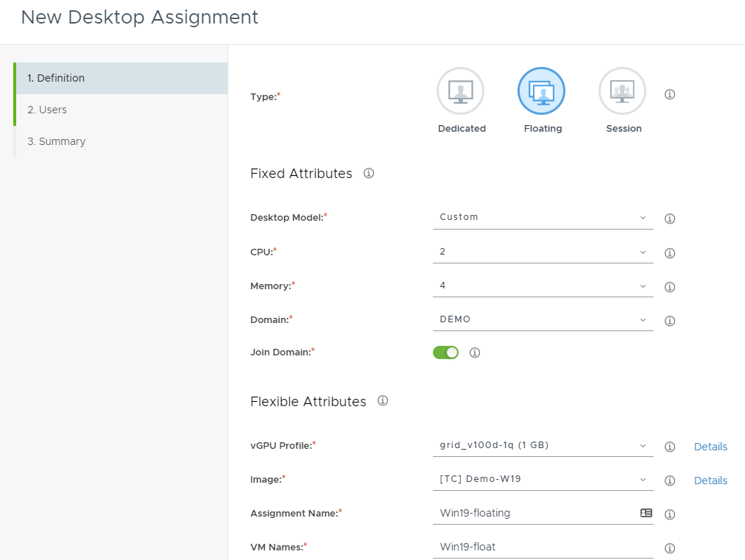Show info for the Memory field
The image size is (745, 560).
[x=670, y=287]
